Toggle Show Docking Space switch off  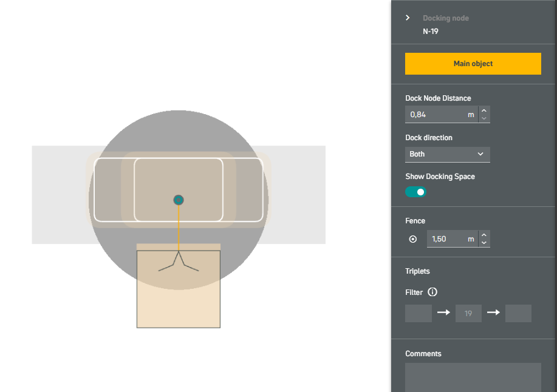(x=415, y=192)
